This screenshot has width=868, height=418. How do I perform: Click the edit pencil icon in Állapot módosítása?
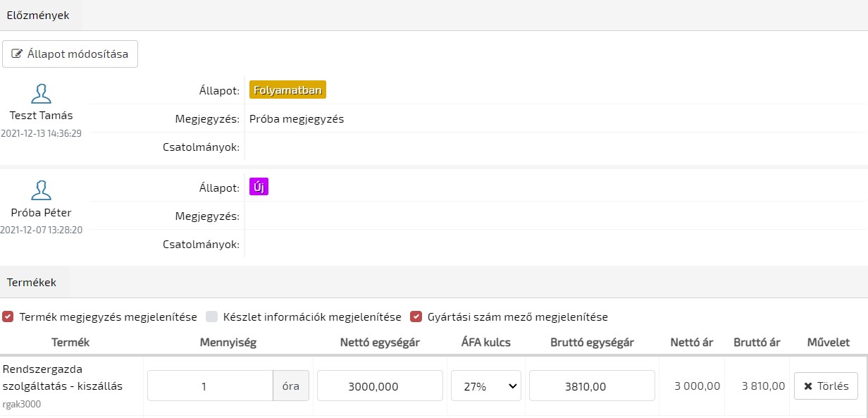point(18,54)
